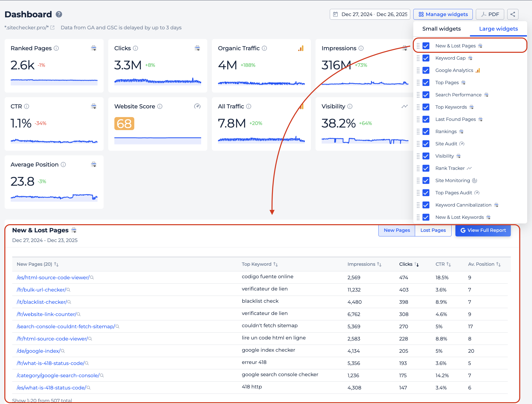532x404 pixels.
Task: Sort table by Impressions column
Action: (364, 264)
